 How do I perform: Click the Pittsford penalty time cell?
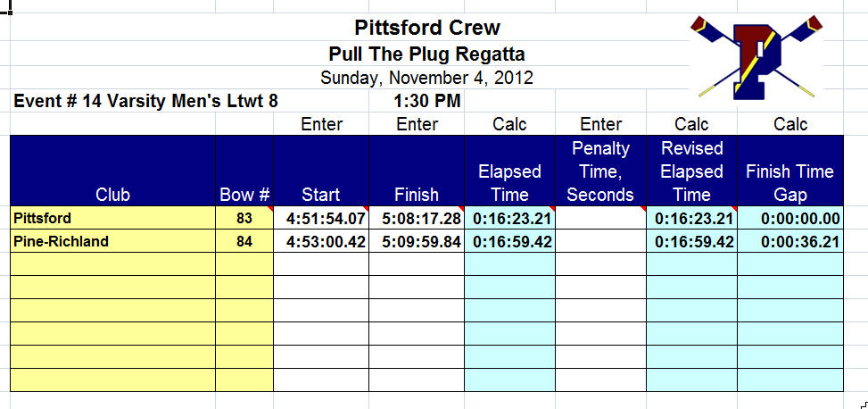point(600,218)
